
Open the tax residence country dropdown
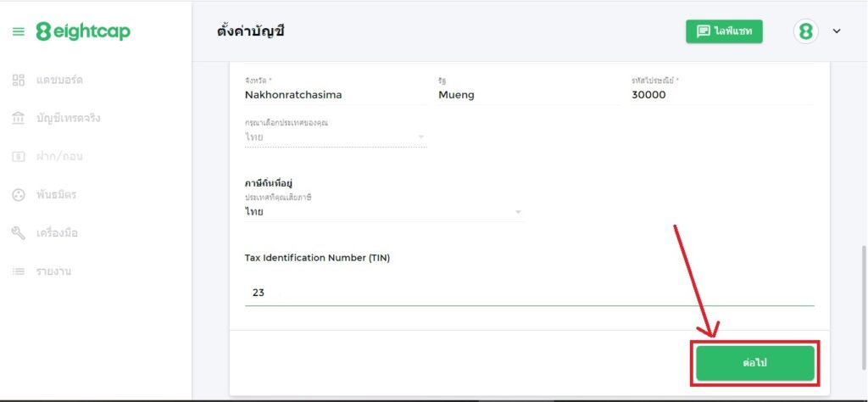(384, 212)
